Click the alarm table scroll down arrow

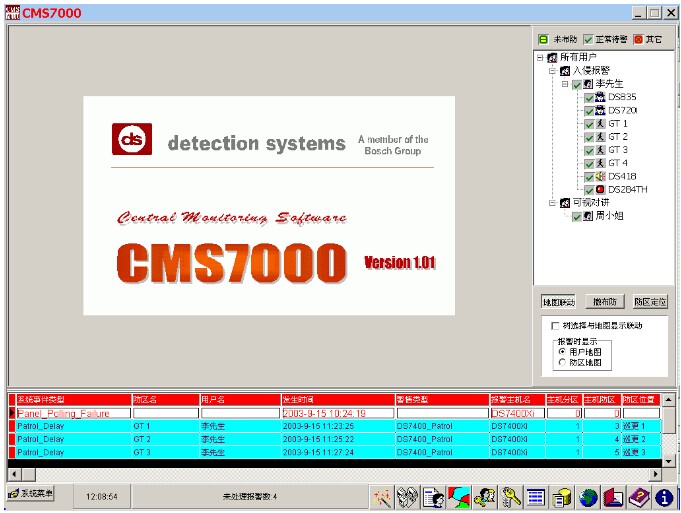[669, 461]
